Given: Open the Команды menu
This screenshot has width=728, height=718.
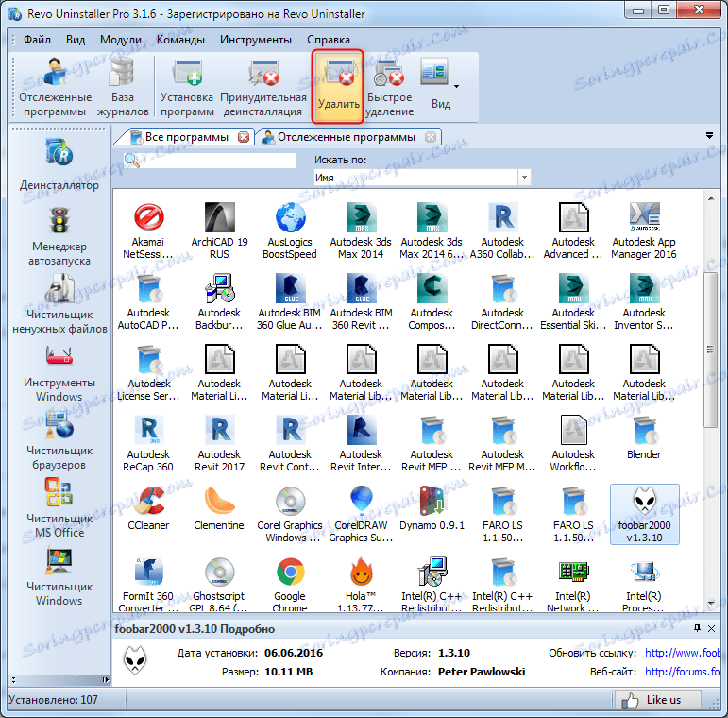Looking at the screenshot, I should [180, 40].
